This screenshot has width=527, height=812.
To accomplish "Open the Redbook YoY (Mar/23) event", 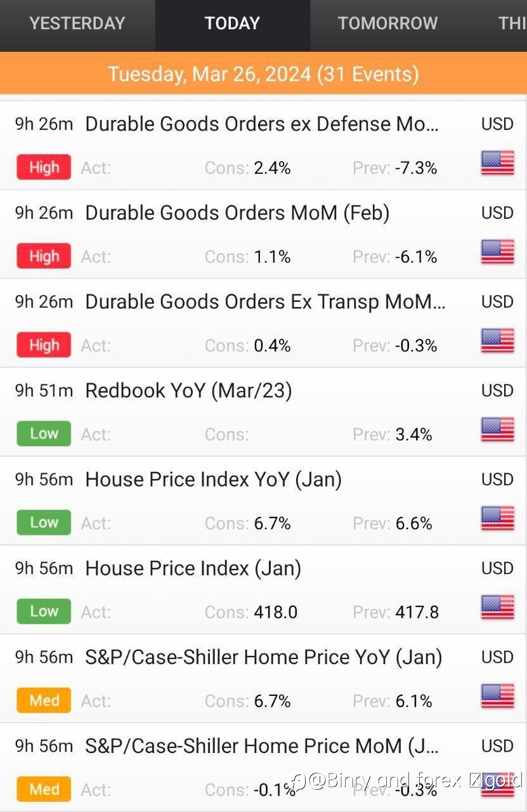I will pyautogui.click(x=263, y=412).
